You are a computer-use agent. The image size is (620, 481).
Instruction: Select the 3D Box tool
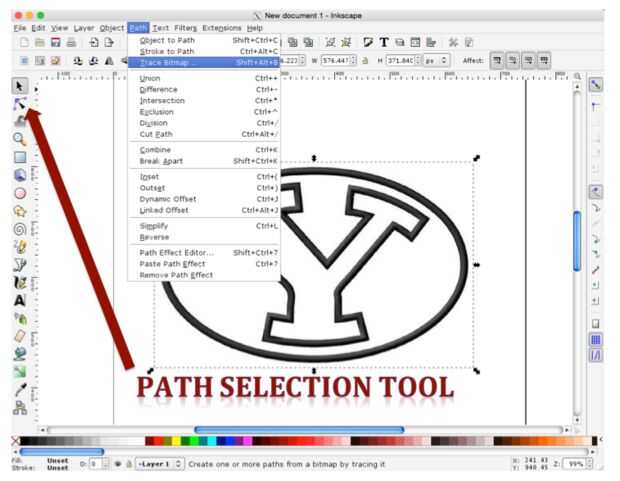tap(20, 175)
